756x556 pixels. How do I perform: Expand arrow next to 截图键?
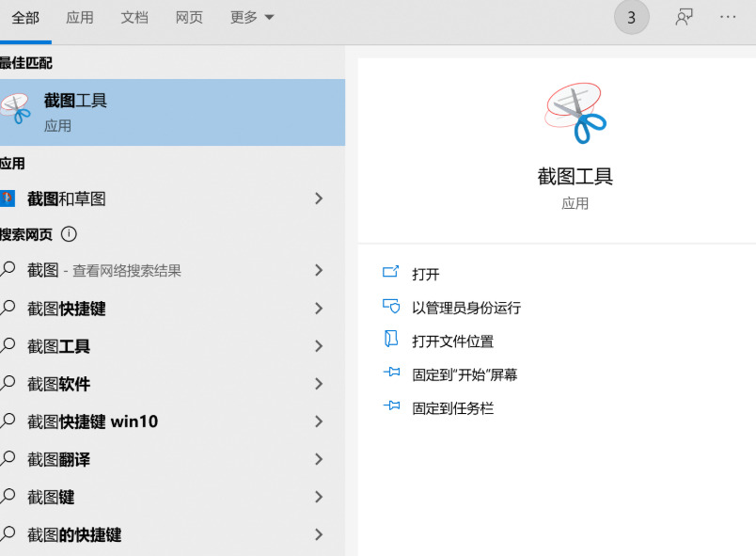point(319,497)
